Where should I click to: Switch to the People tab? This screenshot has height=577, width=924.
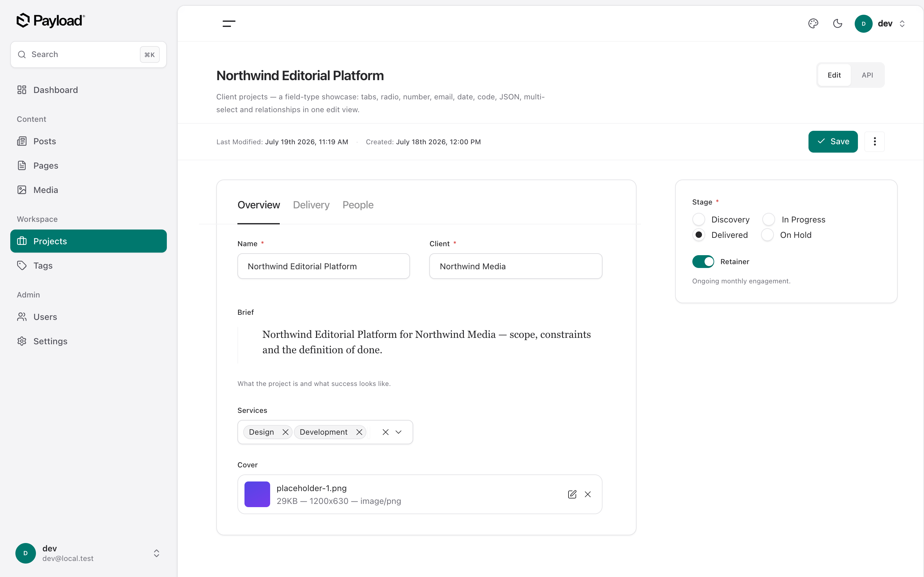358,205
